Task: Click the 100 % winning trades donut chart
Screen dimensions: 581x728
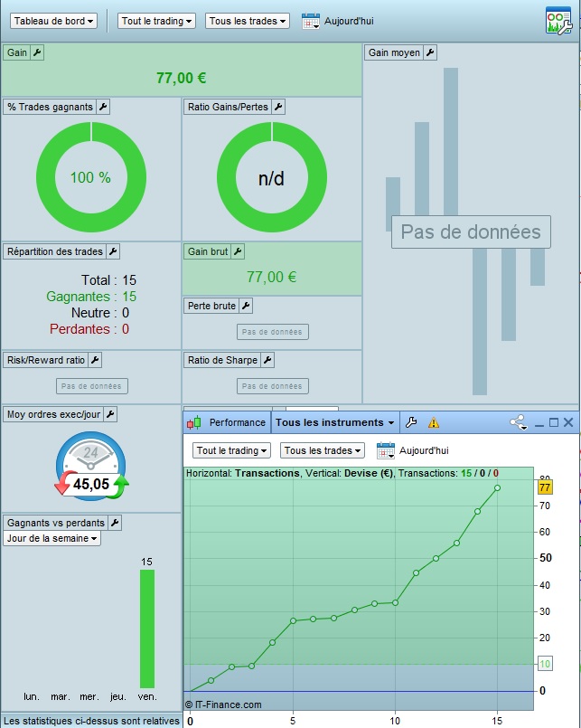Action: point(91,177)
